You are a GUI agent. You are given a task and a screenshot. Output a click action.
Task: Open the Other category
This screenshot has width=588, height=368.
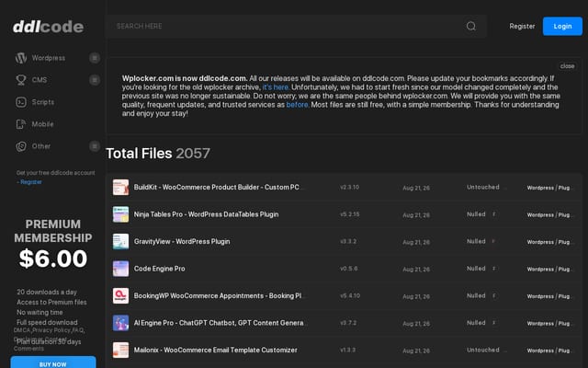coord(40,146)
